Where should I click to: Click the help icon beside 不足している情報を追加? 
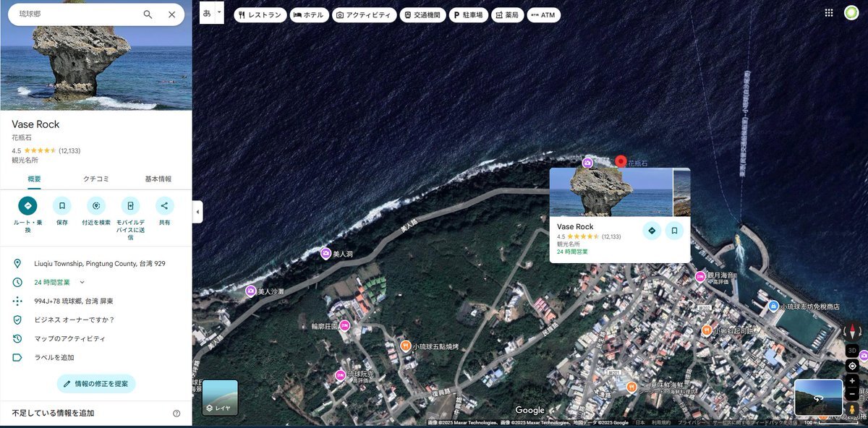coord(176,414)
